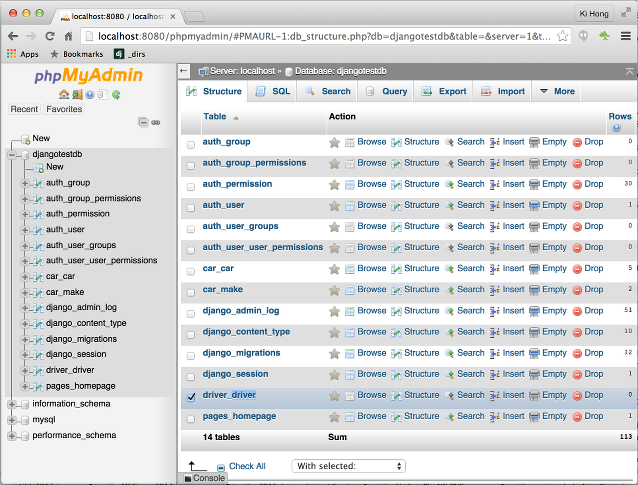The height and width of the screenshot is (485, 638).
Task: Open the Import tab
Action: (503, 92)
